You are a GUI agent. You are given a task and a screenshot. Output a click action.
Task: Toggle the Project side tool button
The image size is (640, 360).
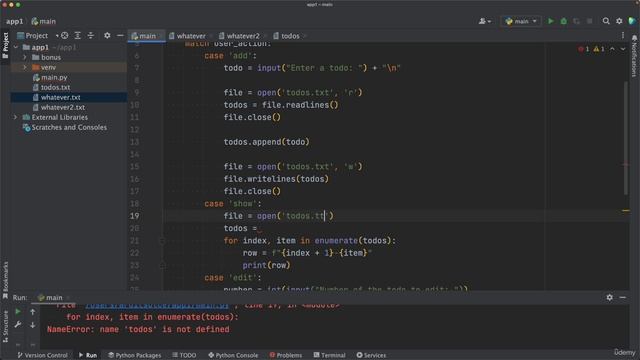pyautogui.click(x=5, y=45)
